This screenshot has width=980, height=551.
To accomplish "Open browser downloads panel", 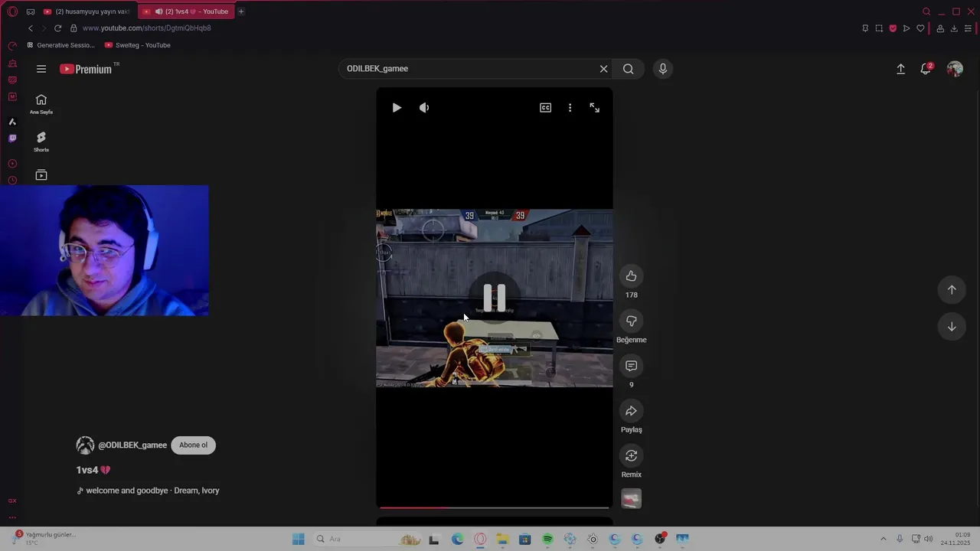I will pyautogui.click(x=954, y=28).
